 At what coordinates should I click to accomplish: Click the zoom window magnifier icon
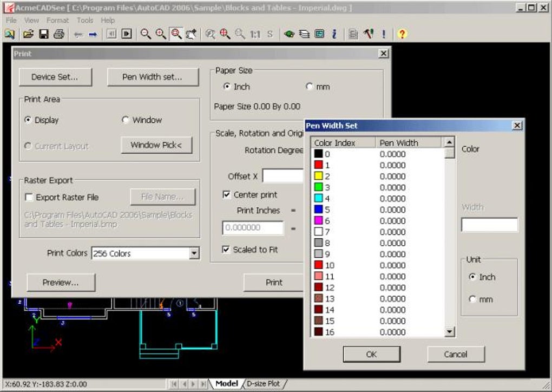pos(176,34)
